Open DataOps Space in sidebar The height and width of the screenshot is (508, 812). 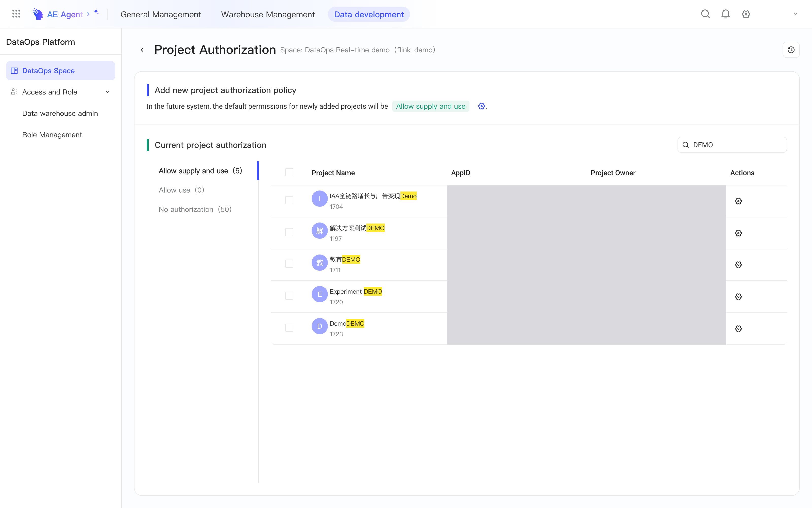tap(60, 71)
